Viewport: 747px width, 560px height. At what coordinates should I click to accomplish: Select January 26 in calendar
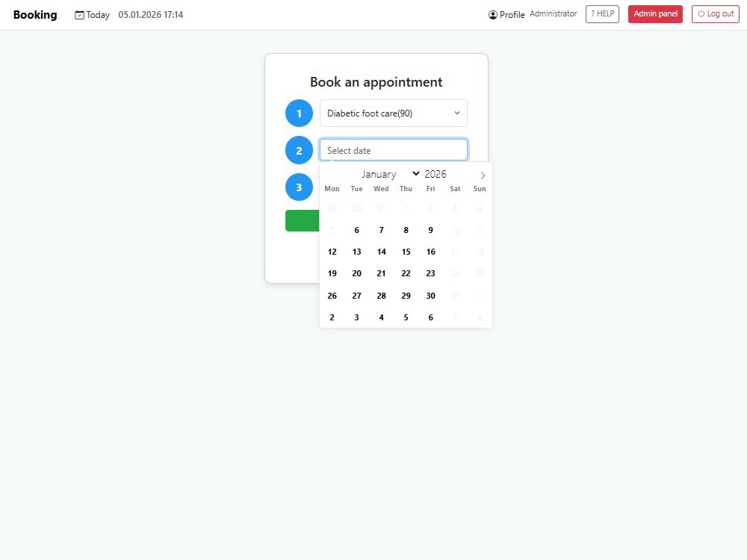332,296
